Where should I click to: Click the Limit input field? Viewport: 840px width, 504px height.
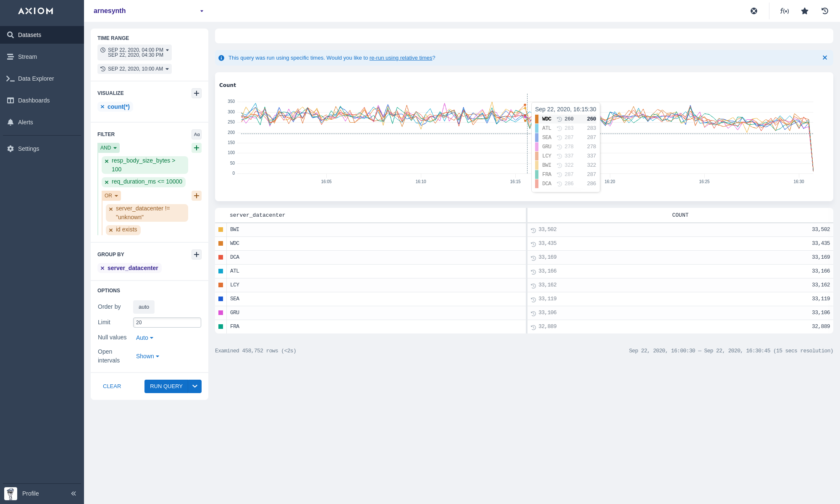coord(167,323)
